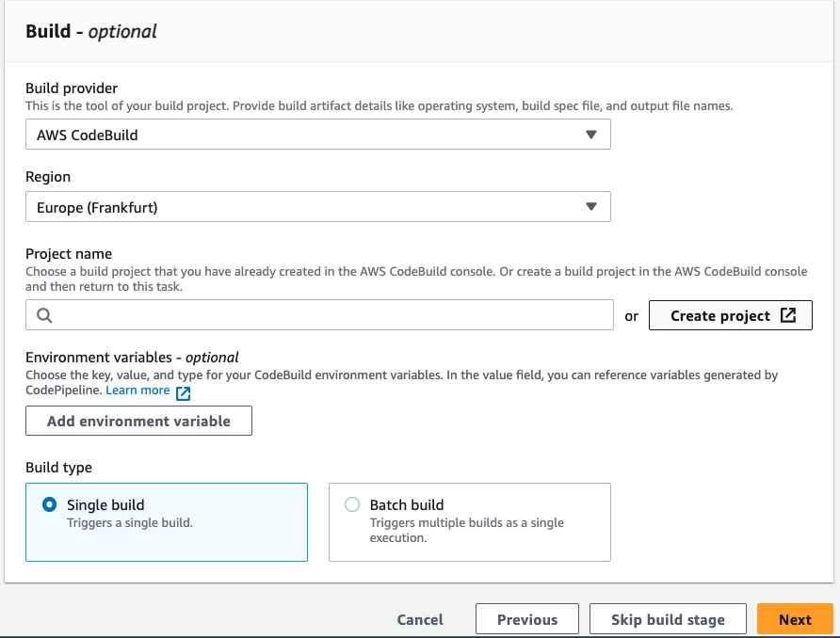Click the external link icon on Create project
The width and height of the screenshot is (840, 638).
[788, 314]
